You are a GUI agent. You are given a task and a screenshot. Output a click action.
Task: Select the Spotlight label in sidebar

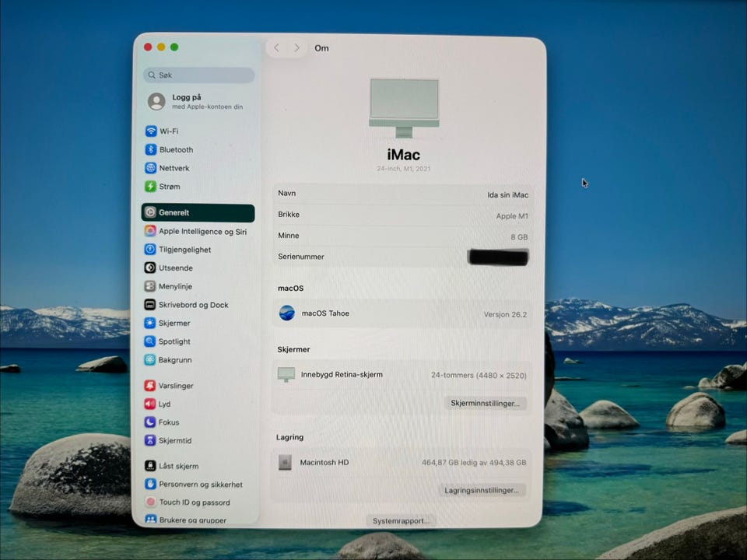click(x=174, y=341)
